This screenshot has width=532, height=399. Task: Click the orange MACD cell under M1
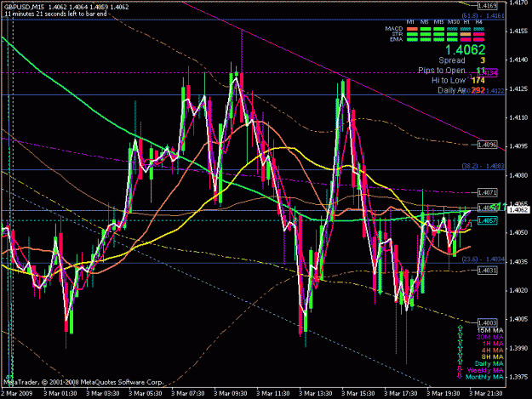412,29
